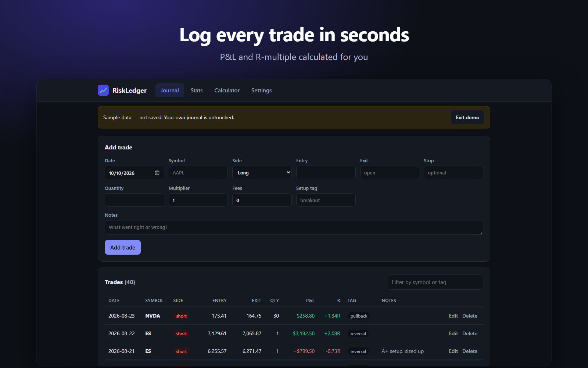This screenshot has width=588, height=368.
Task: Click the DATE column header
Action: (x=114, y=301)
